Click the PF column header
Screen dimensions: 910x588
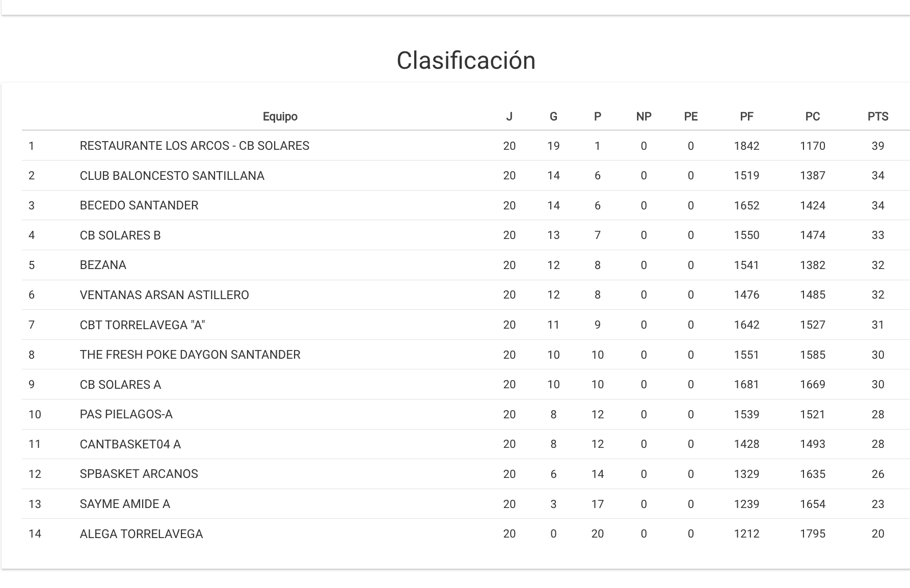tap(746, 117)
